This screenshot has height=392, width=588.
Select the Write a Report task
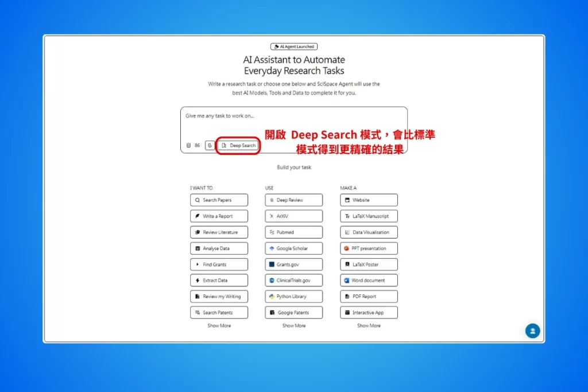point(219,216)
